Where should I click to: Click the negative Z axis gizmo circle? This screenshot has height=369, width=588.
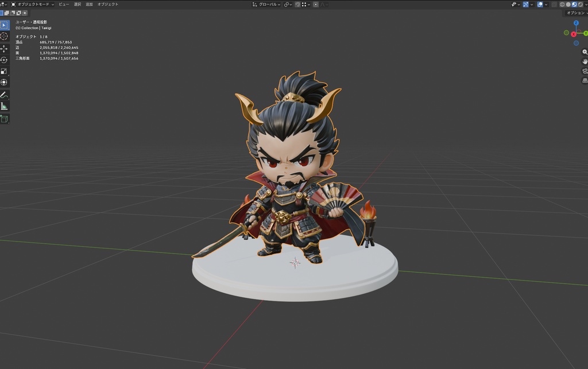576,43
